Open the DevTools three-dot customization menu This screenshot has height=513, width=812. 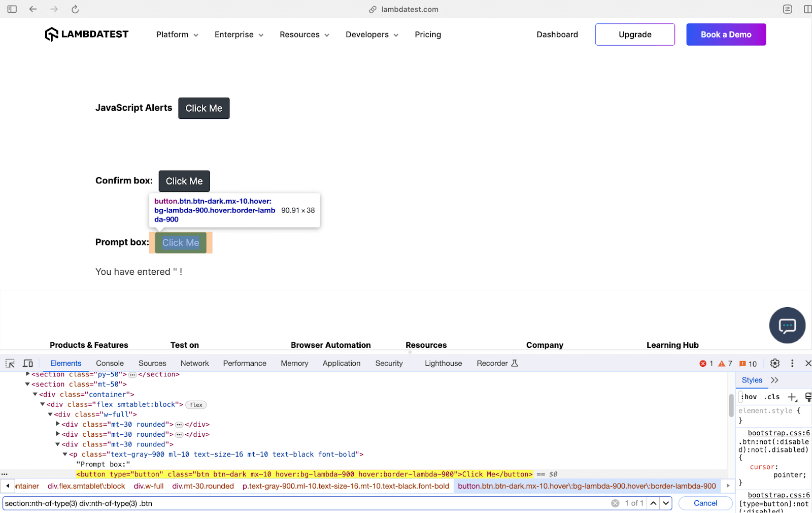tap(792, 363)
